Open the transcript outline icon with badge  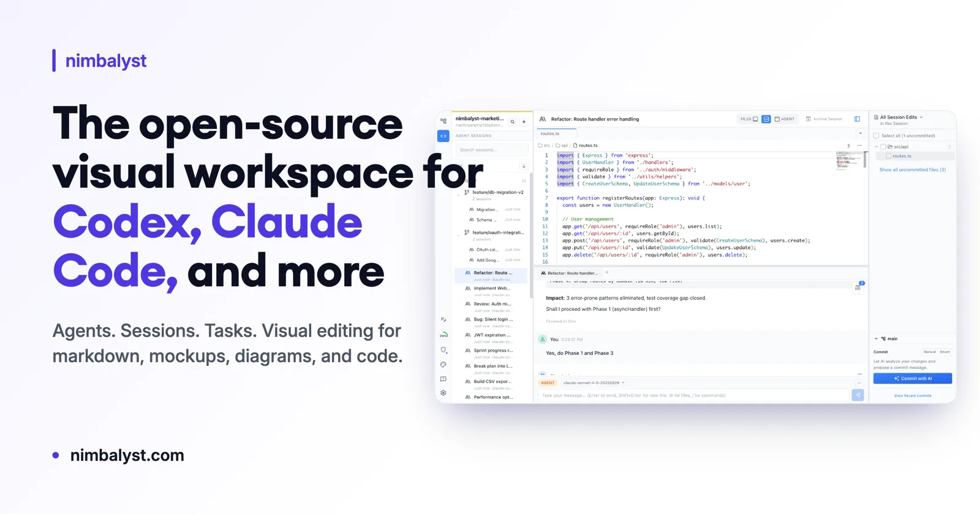coord(858,287)
